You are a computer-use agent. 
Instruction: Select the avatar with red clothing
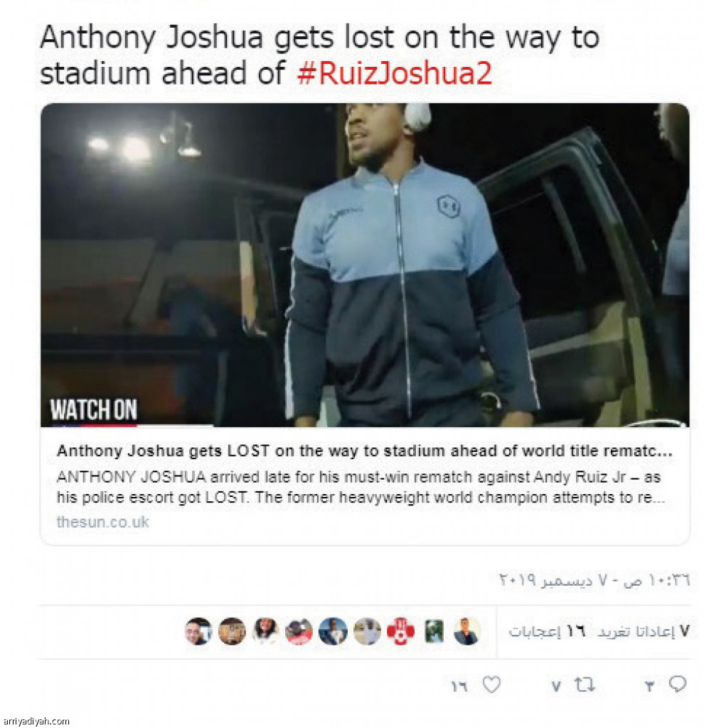pyautogui.click(x=299, y=631)
